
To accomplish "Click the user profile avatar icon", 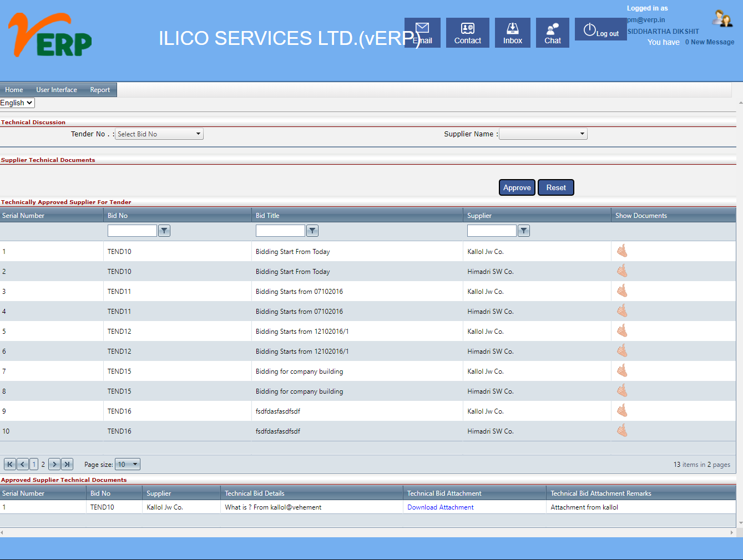I will point(722,18).
